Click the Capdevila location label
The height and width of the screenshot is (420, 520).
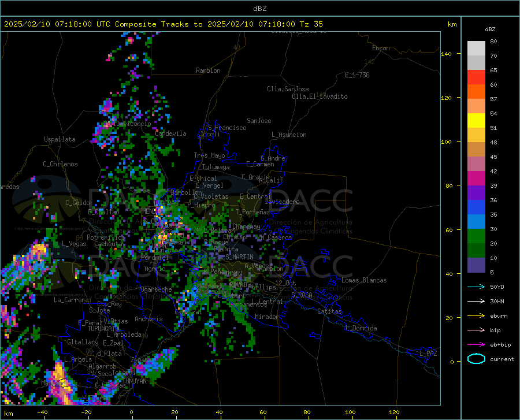click(171, 133)
